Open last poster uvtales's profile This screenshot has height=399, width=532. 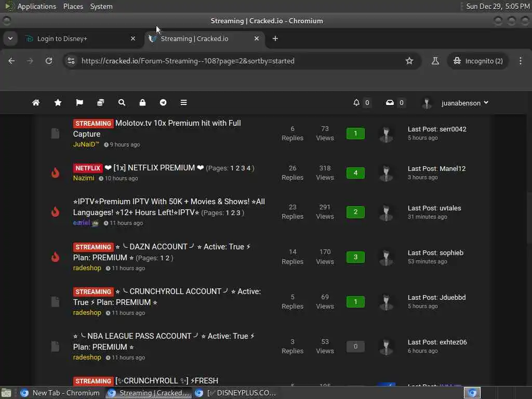tap(450, 208)
